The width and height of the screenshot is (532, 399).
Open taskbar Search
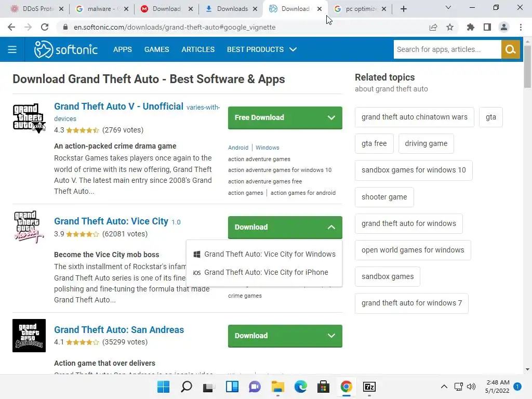(x=187, y=387)
